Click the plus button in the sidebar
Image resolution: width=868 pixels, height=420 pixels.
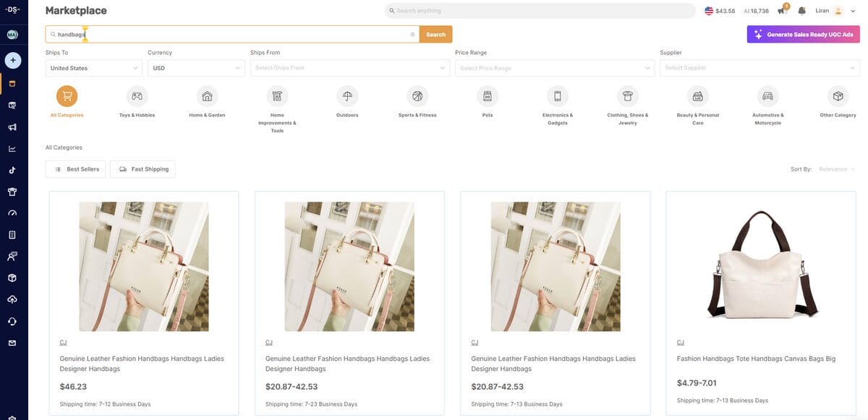(x=13, y=60)
